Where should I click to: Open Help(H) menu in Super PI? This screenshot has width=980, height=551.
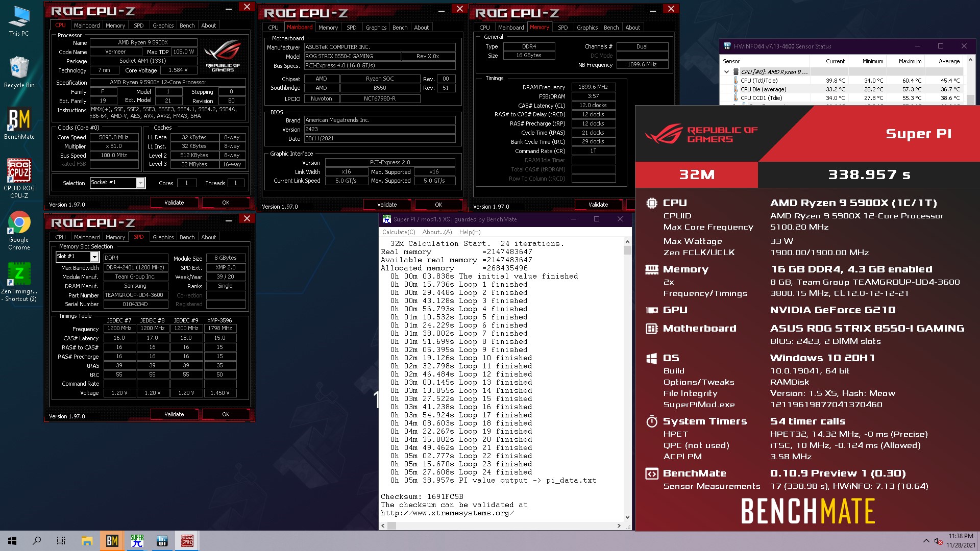coord(470,232)
